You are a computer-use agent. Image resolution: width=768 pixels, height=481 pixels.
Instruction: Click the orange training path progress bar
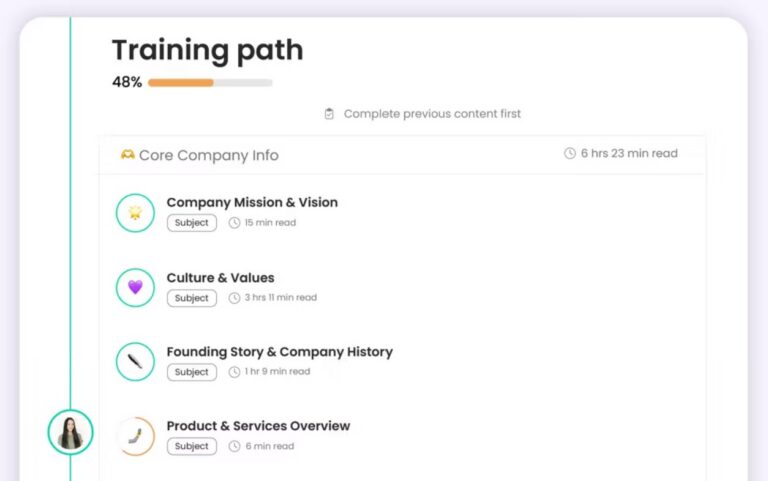click(210, 83)
